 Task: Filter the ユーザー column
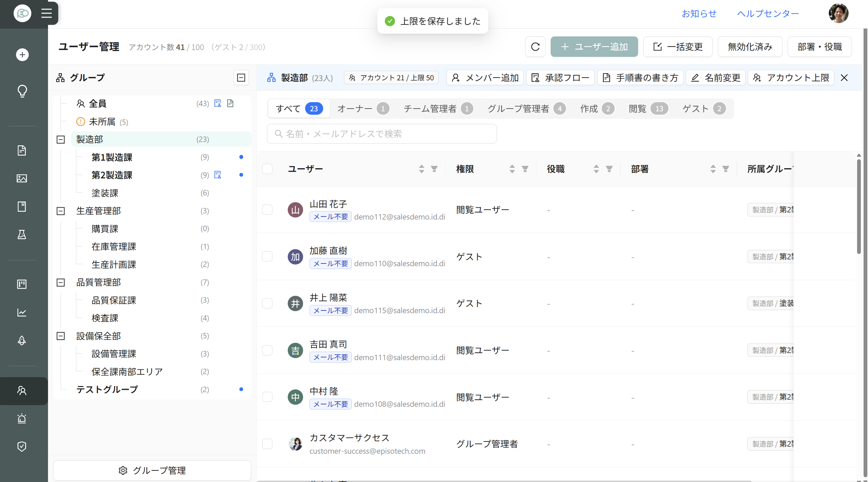[x=434, y=169]
